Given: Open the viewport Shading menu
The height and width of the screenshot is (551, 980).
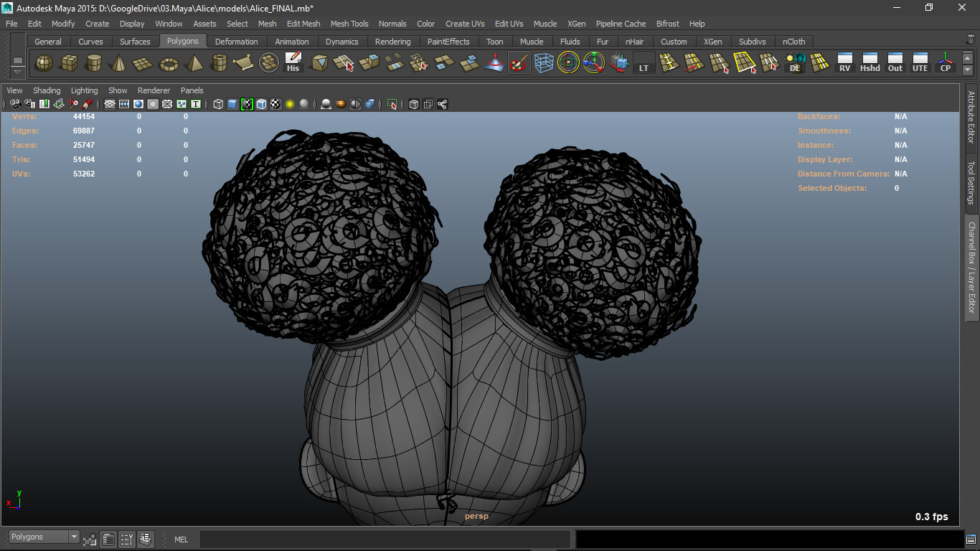Looking at the screenshot, I should click(x=47, y=90).
